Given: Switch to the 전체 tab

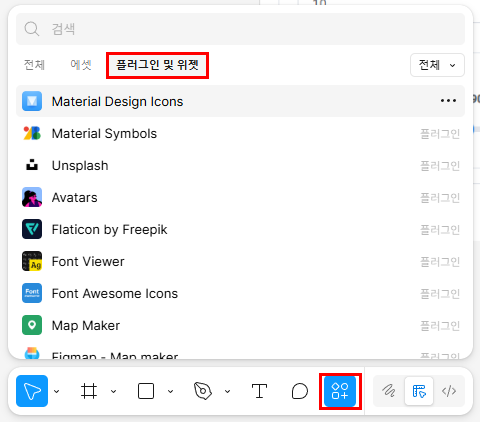Looking at the screenshot, I should click(34, 65).
